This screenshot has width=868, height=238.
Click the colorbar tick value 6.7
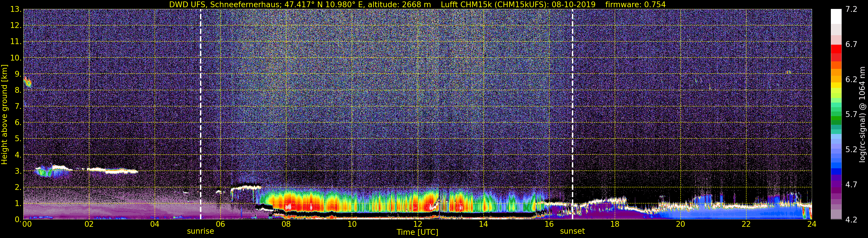coord(851,44)
